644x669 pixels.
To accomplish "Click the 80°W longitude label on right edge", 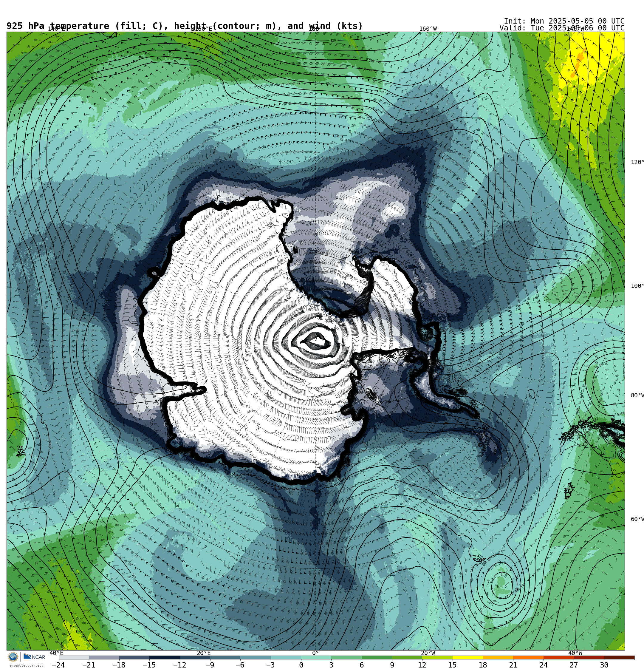I will point(637,395).
